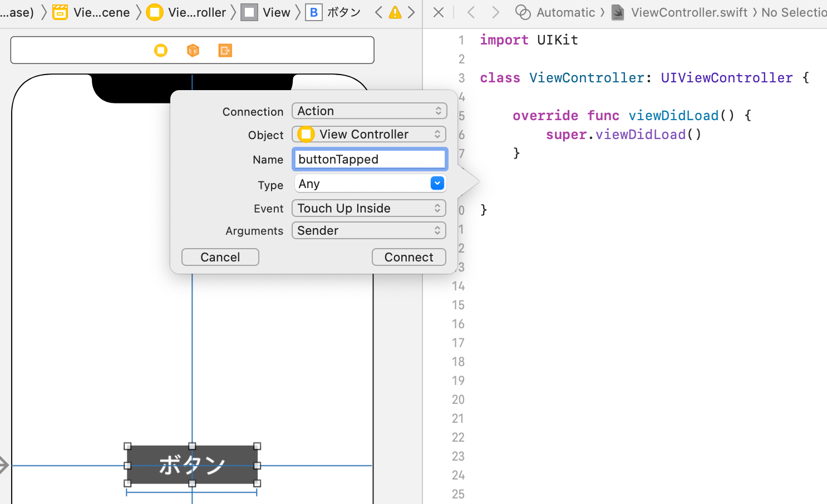Go back using editor left arrow

pos(471,12)
